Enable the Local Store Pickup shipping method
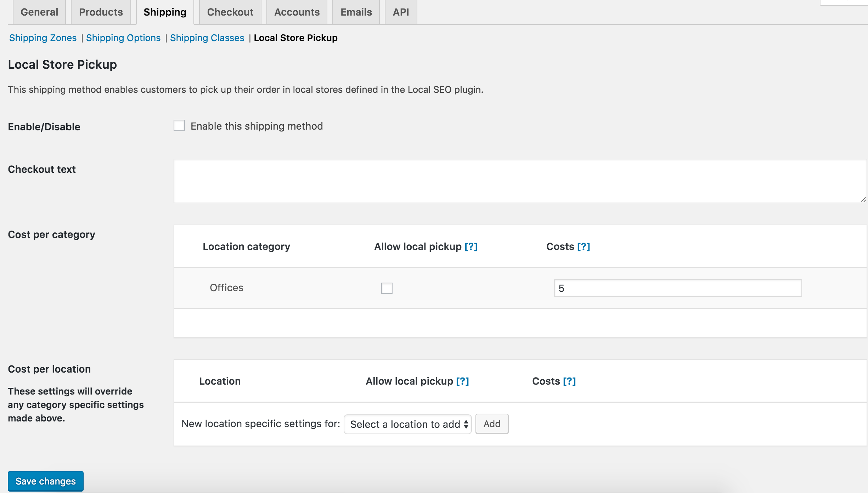The image size is (868, 493). (179, 126)
